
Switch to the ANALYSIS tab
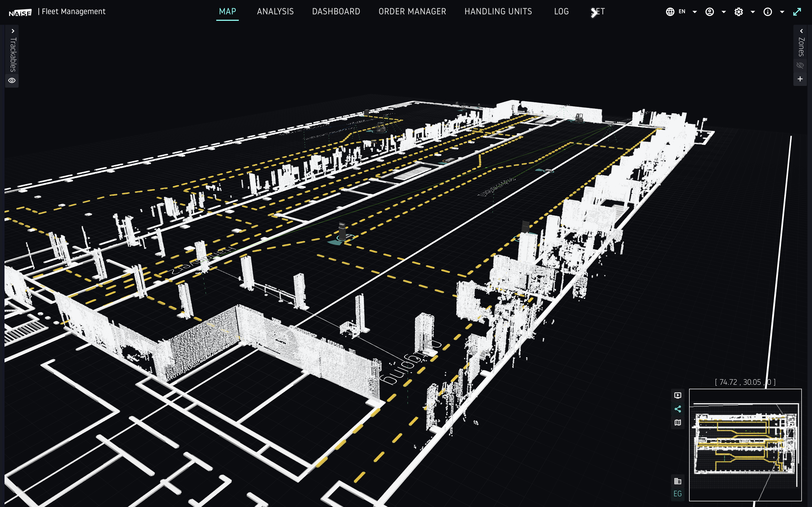pyautogui.click(x=275, y=12)
